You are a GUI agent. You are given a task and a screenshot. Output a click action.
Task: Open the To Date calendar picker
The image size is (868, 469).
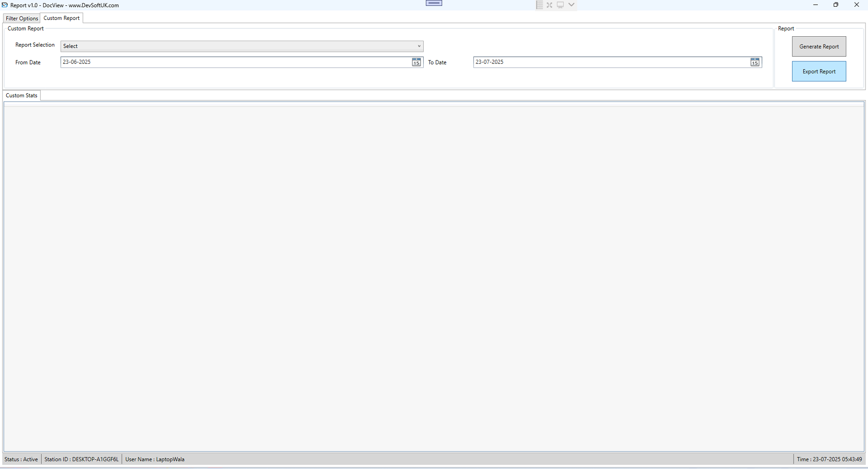(754, 62)
